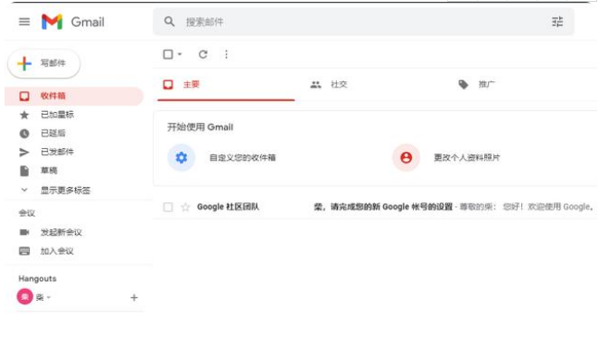Open the main menu hamburger icon
This screenshot has height=364, width=599.
tap(24, 22)
